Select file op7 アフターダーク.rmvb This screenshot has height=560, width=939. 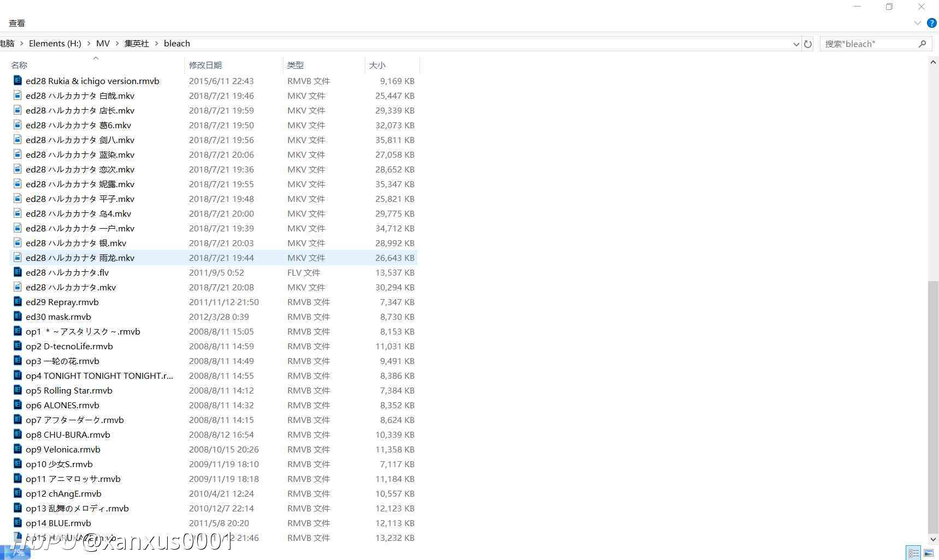pos(75,420)
